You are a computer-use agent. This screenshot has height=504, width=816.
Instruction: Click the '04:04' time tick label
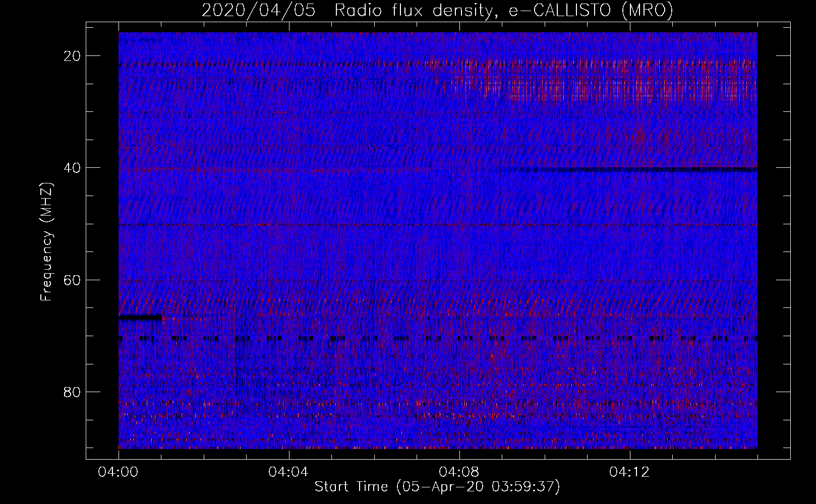[x=289, y=472]
